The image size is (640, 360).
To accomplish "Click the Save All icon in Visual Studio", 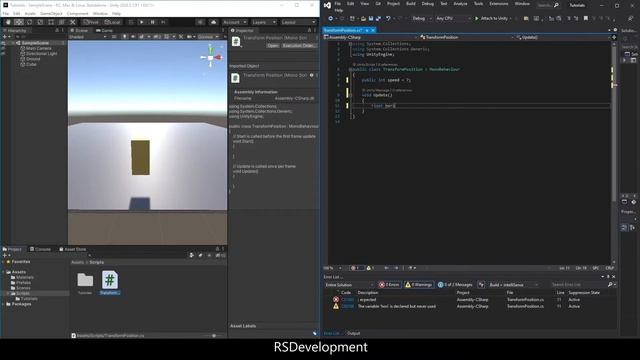I will point(378,18).
